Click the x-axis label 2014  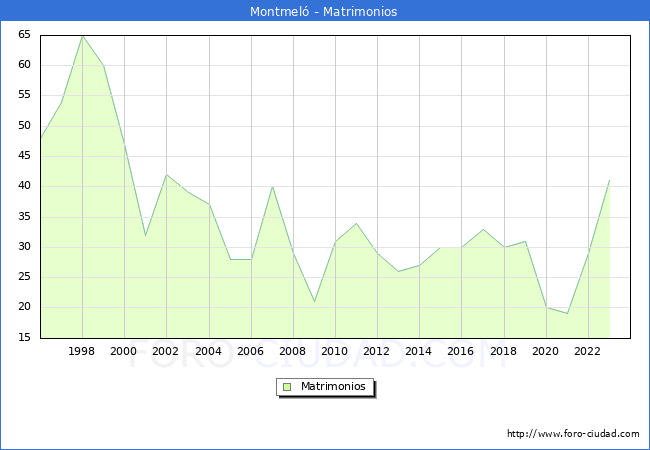[x=419, y=351]
